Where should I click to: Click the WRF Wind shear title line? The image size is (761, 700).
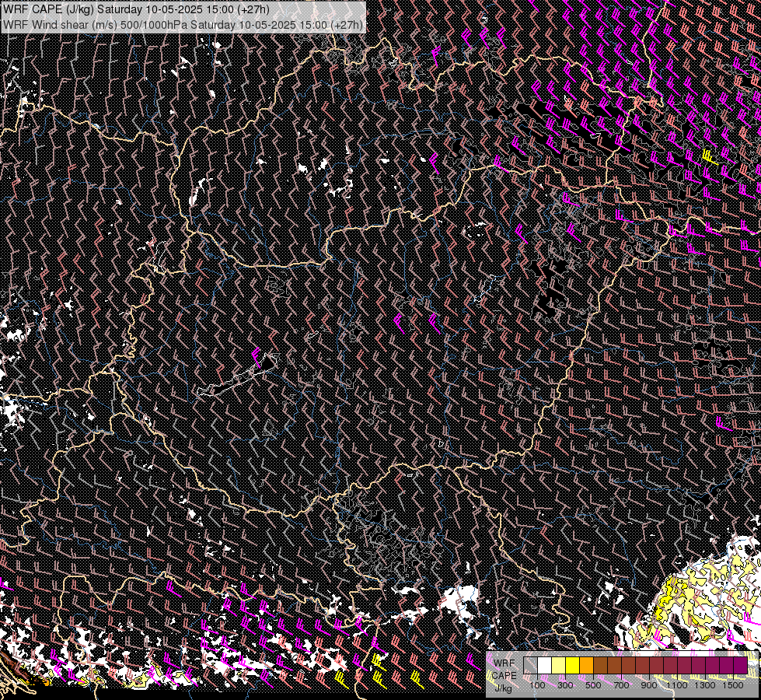[183, 24]
